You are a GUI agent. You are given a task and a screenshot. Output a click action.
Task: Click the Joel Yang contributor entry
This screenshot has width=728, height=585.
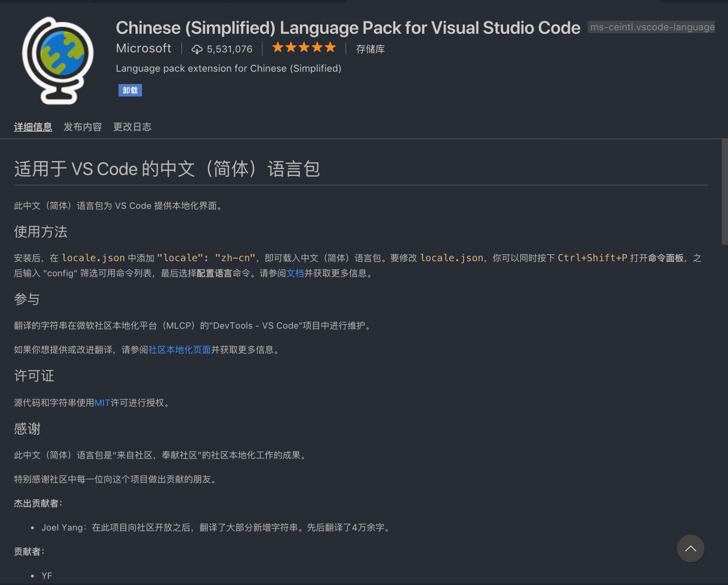(216, 528)
